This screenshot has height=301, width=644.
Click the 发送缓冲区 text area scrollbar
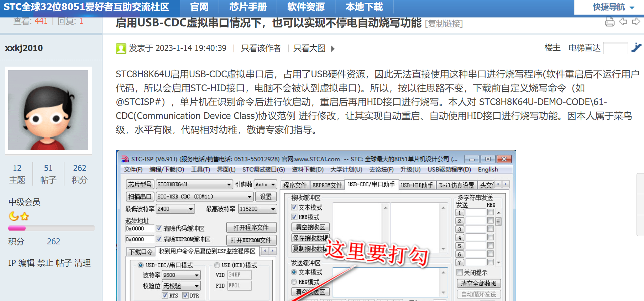pos(443,282)
